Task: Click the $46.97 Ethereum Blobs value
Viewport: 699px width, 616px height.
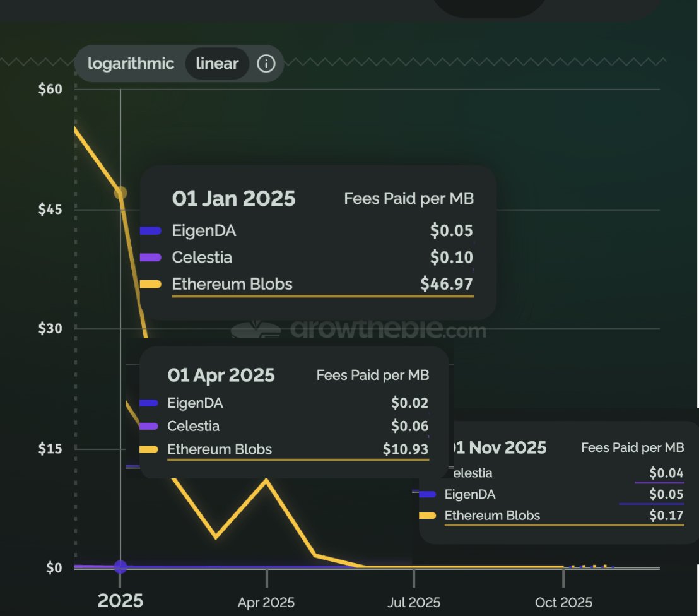Action: tap(447, 283)
